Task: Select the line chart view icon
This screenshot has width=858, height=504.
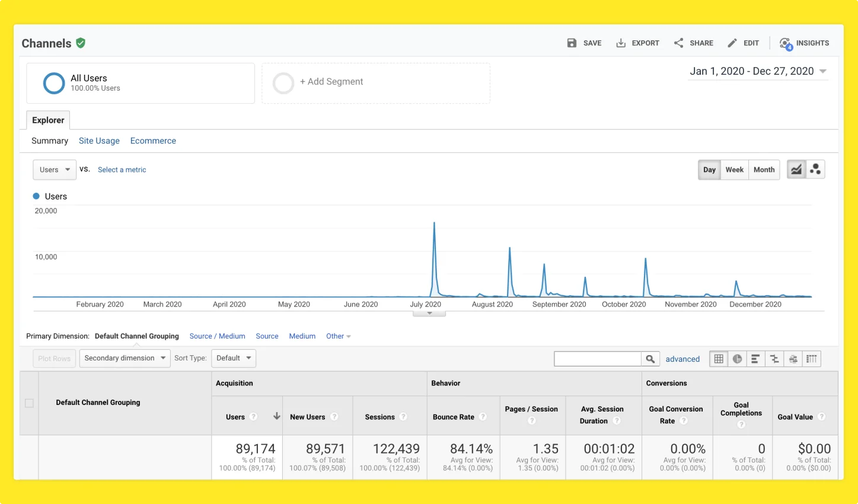Action: coord(796,170)
